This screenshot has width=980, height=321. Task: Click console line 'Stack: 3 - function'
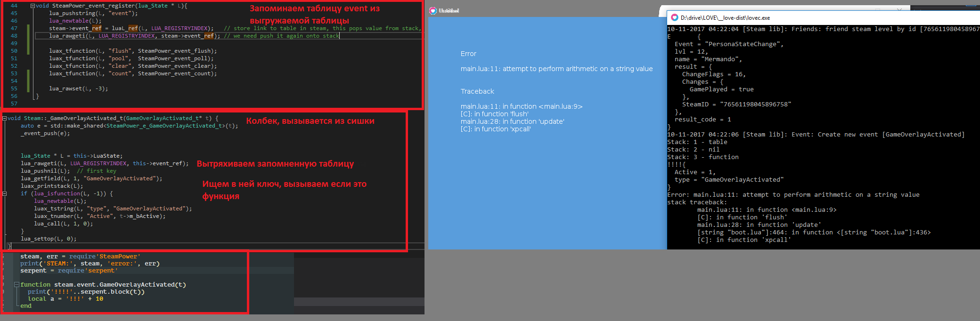703,157
